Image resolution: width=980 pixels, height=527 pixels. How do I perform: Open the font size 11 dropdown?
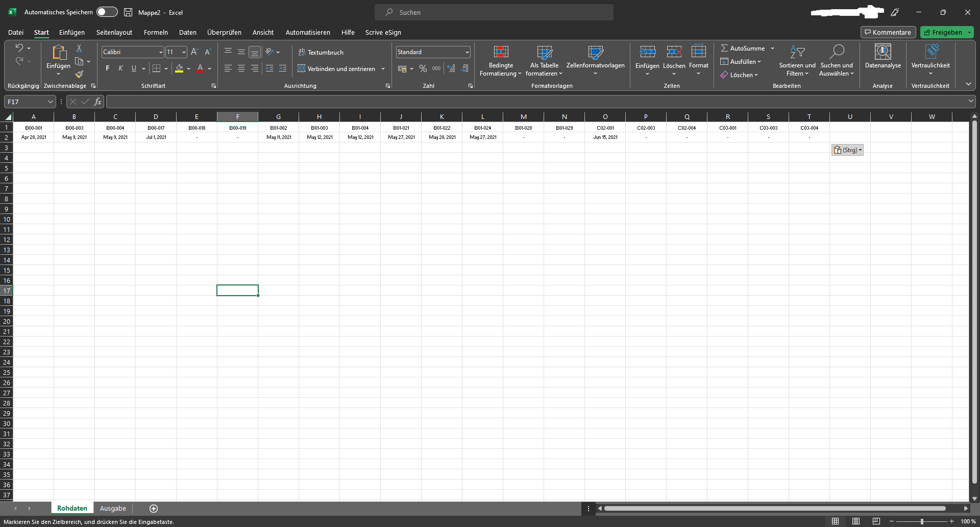pyautogui.click(x=184, y=52)
